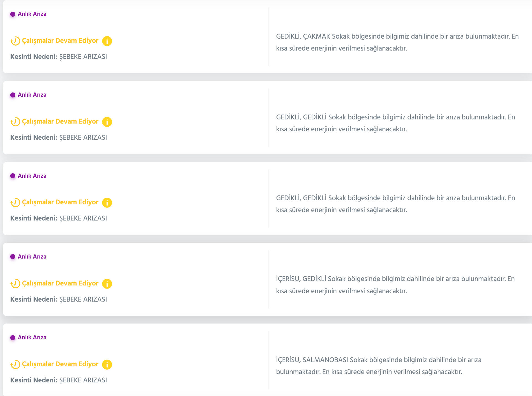Click the info icon in the SALMANOBASI Sokak card
The width and height of the screenshot is (532, 396).
click(x=107, y=365)
